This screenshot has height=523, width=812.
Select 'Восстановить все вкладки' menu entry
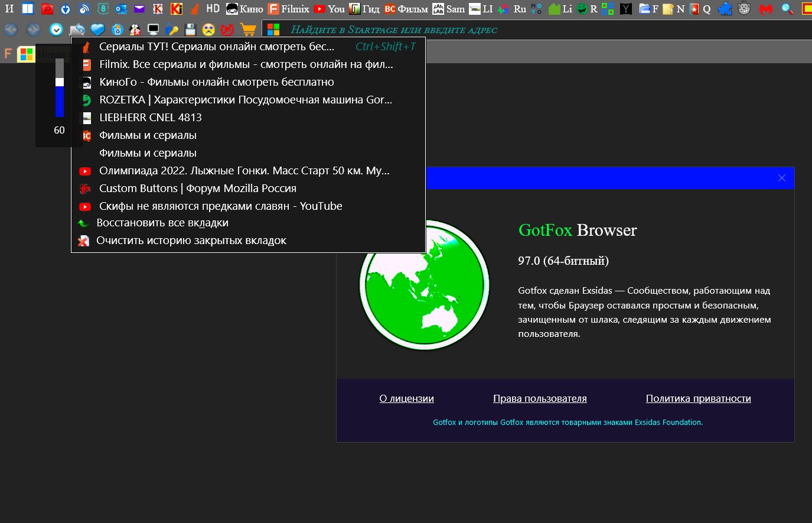[248, 223]
